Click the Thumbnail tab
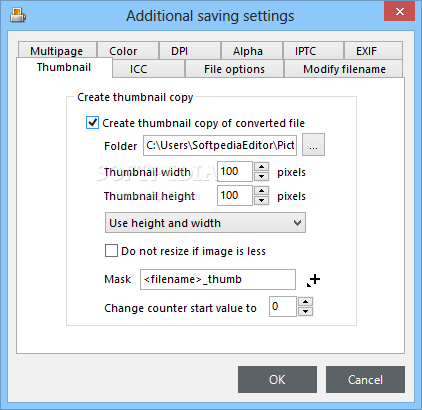The width and height of the screenshot is (422, 410). tap(64, 67)
